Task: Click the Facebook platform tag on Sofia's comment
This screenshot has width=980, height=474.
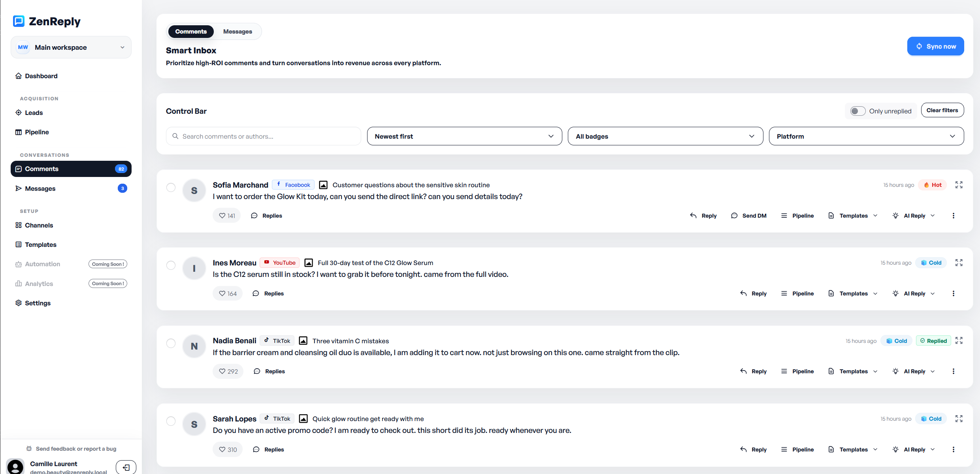Action: (x=293, y=185)
